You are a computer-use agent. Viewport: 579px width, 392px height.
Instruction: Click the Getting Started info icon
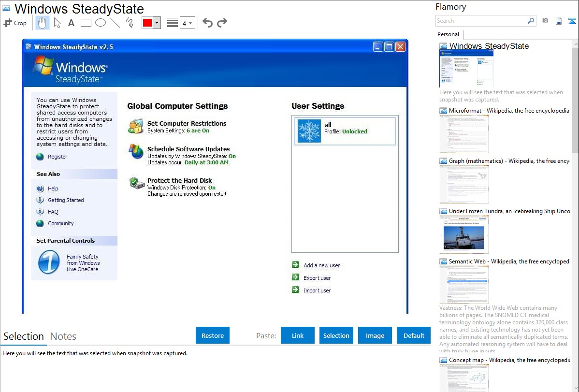pyautogui.click(x=40, y=200)
